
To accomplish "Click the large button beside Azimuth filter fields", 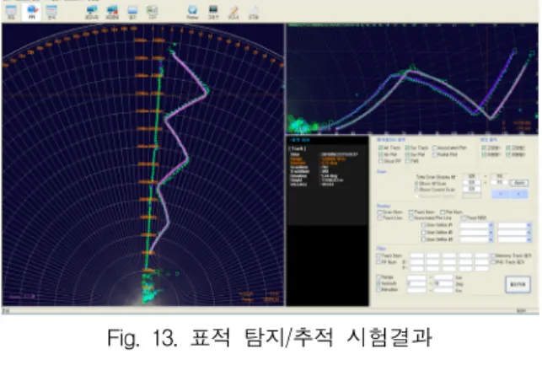I will click(x=518, y=284).
